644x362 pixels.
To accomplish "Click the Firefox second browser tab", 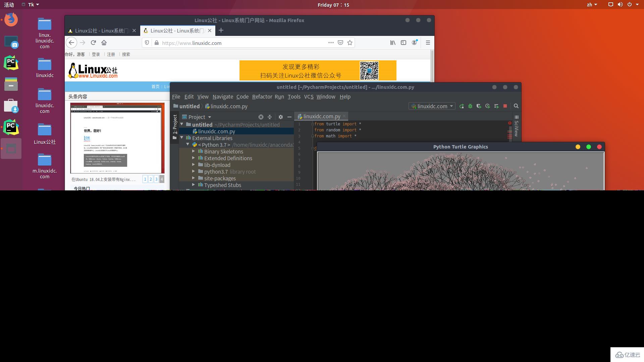I will (176, 30).
